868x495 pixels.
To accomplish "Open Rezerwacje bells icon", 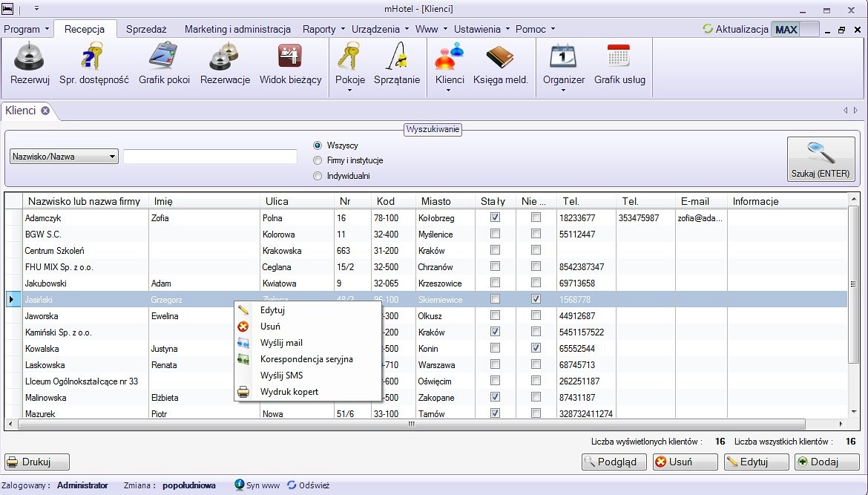I will click(224, 56).
